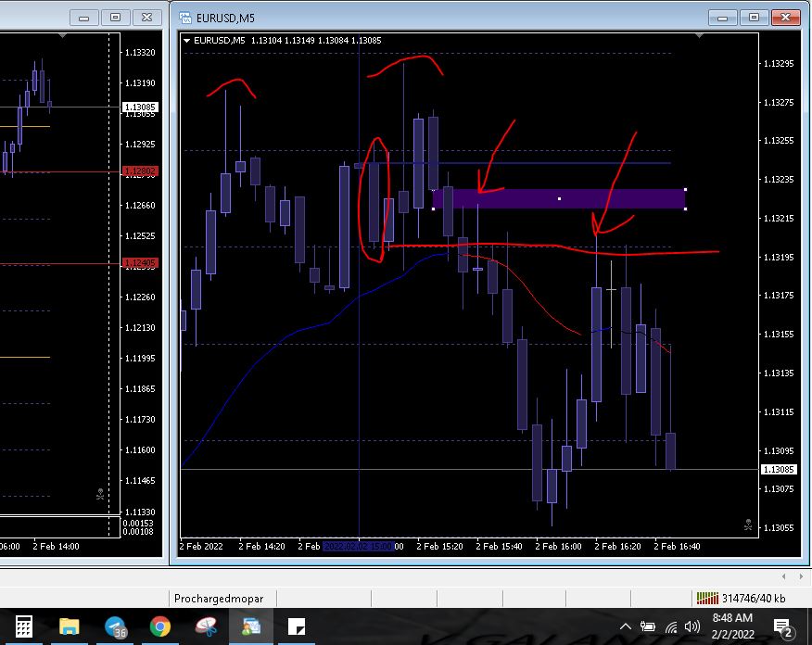812x645 pixels.
Task: Click the white 1.13085 label in left chart
Action: pyautogui.click(x=140, y=107)
